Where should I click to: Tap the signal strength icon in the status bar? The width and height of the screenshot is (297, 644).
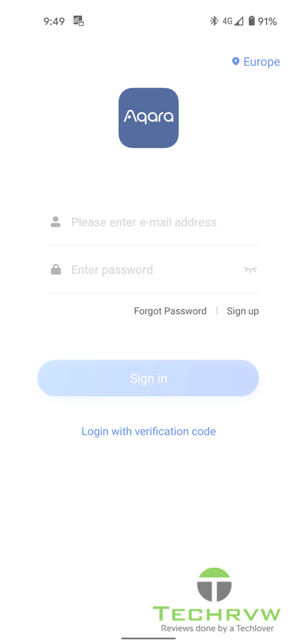(239, 21)
